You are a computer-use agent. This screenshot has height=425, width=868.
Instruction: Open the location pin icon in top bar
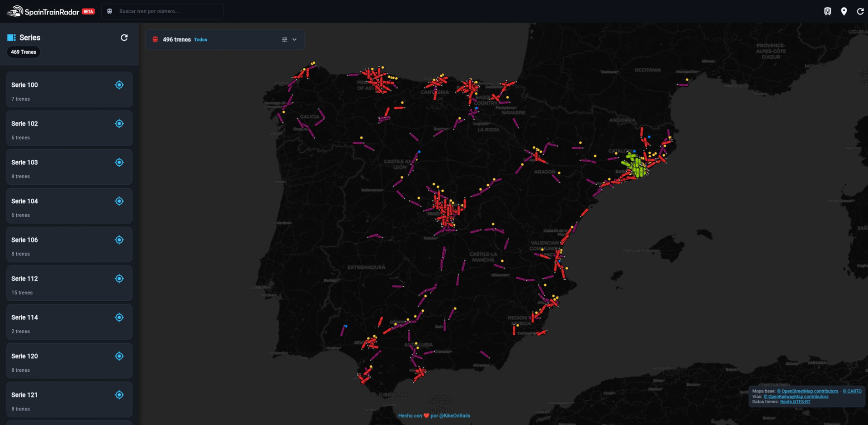[844, 11]
